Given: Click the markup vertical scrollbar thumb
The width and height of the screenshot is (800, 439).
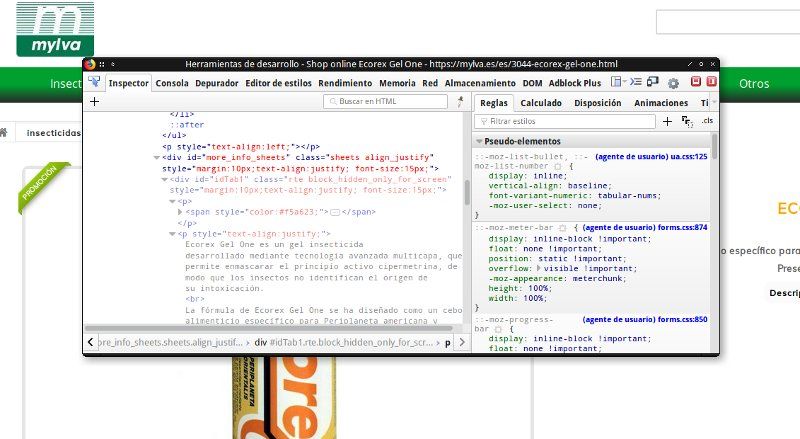Looking at the screenshot, I should pyautogui.click(x=467, y=192).
